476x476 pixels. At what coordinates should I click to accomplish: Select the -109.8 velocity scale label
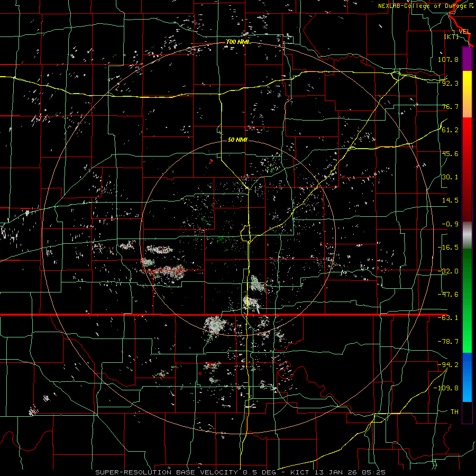(446, 388)
